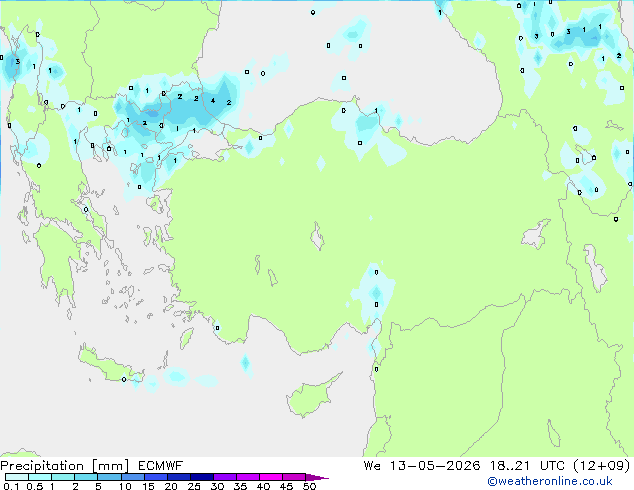Click the legend tick label "50"
This screenshot has height=490, width=634.
pos(309,486)
